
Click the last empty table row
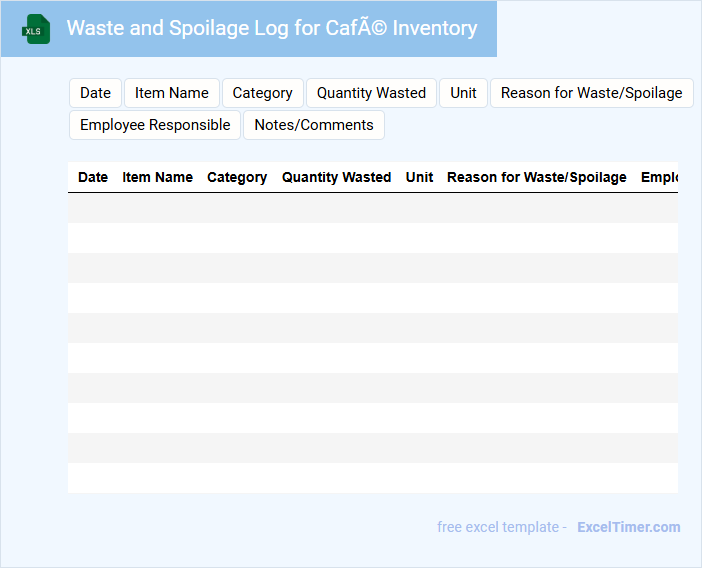(x=372, y=478)
